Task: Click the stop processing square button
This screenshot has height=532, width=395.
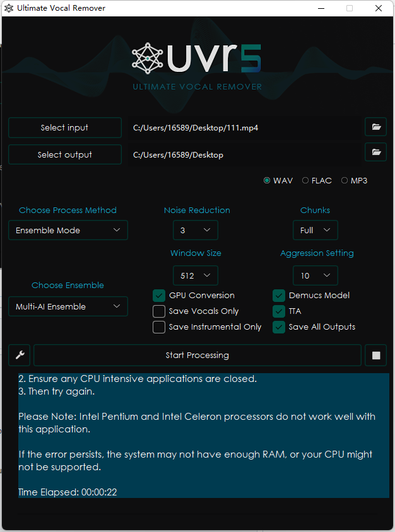Action: [x=375, y=356]
